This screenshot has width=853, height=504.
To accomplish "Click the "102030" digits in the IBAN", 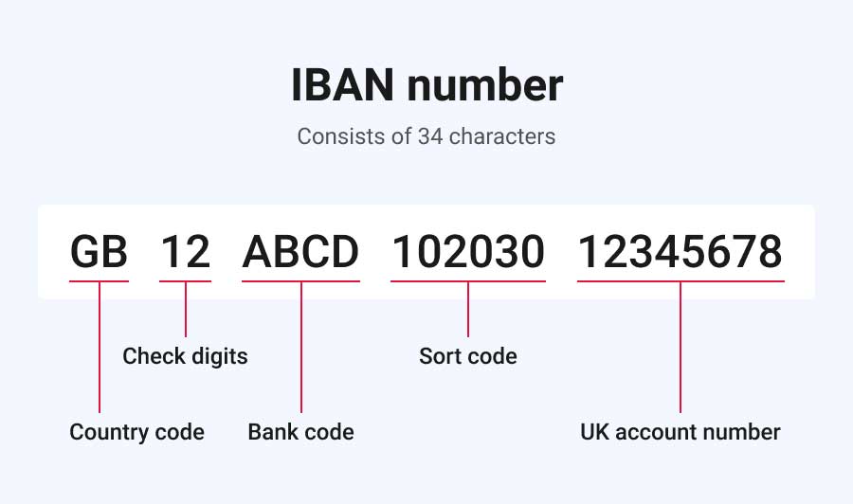I will point(468,253).
